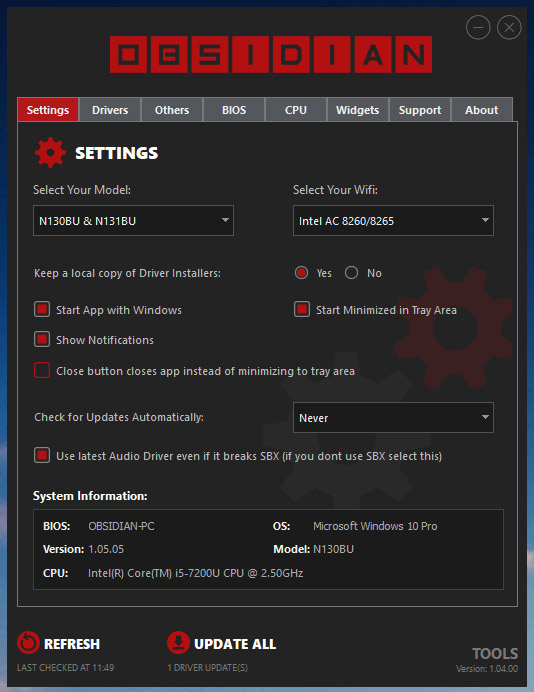
Task: Click the OS value 'Microsoft Windows 10 Pro'
Action: coord(375,526)
